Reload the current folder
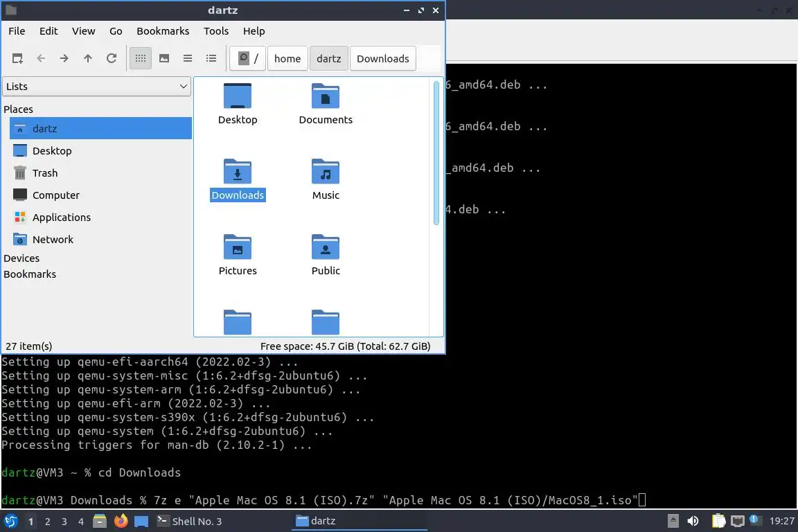 (x=112, y=59)
